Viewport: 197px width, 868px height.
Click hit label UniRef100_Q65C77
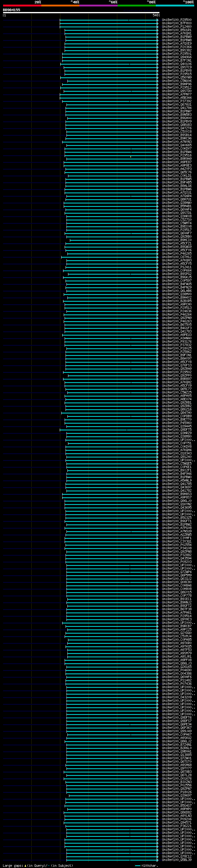(176, 389)
